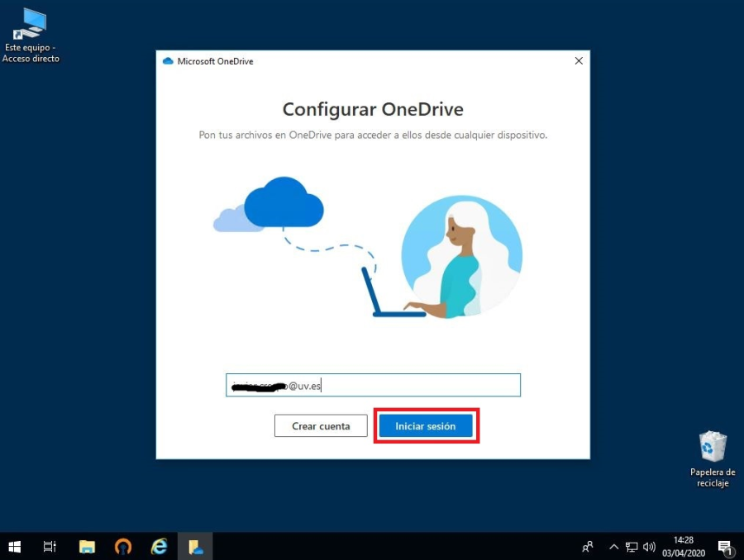Click the Iniciar sesión button
This screenshot has width=744, height=560.
click(x=426, y=426)
